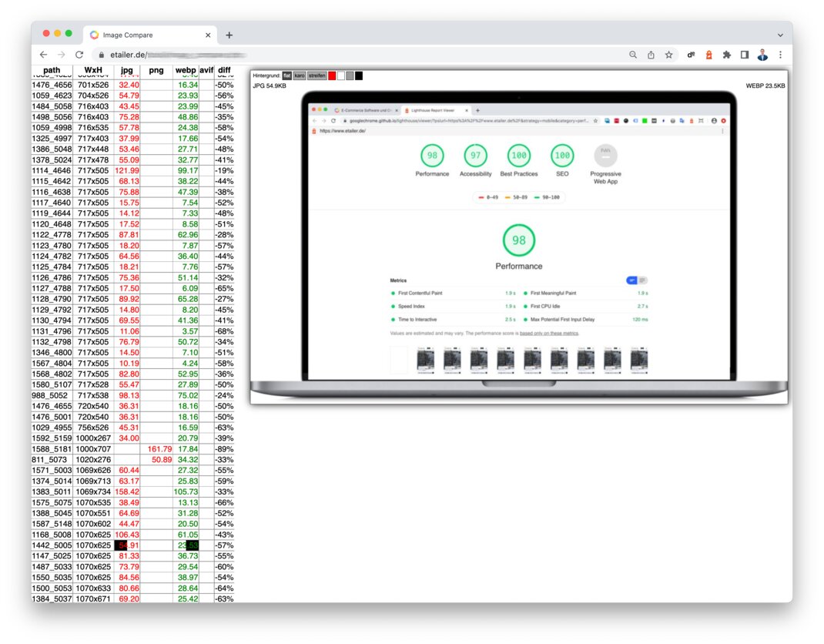824x644 pixels.
Task: Choose the black background color swatch
Action: click(359, 75)
